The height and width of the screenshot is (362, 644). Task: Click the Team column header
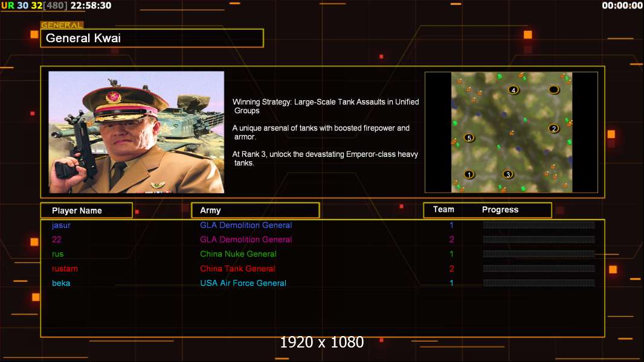click(443, 209)
